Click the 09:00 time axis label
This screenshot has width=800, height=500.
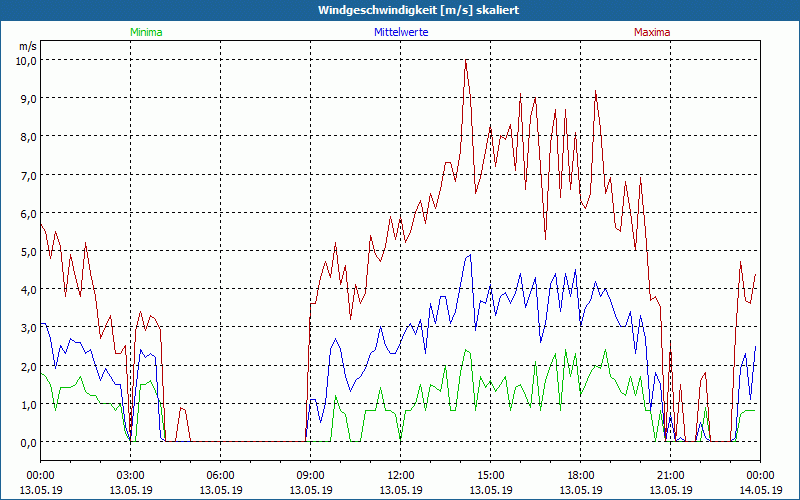pyautogui.click(x=311, y=476)
